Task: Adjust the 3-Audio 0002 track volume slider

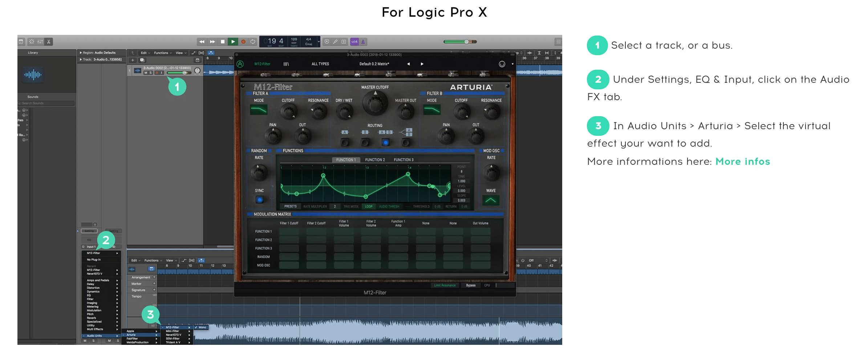Action: pos(179,73)
